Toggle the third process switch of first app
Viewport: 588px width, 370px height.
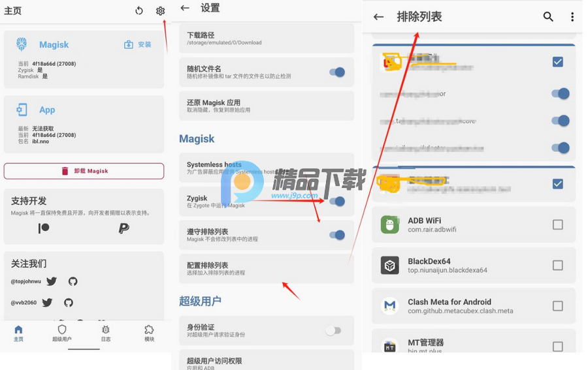[x=561, y=148]
